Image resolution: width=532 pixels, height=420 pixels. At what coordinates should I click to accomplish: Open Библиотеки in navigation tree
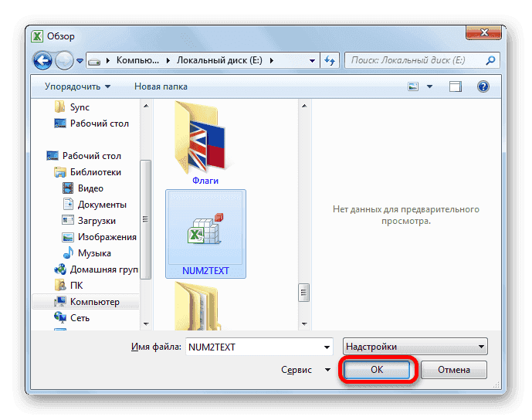[x=87, y=172]
